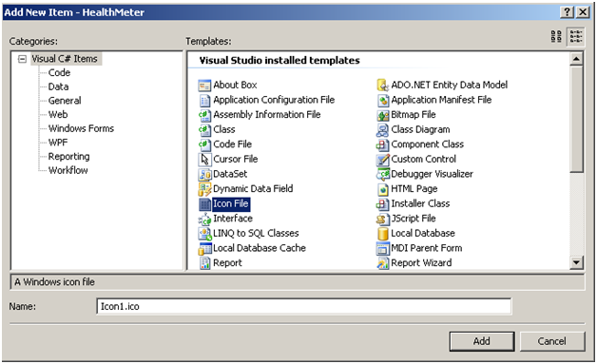This screenshot has width=597, height=364.
Task: Click the Name field containing Icon1.ico
Action: [304, 307]
